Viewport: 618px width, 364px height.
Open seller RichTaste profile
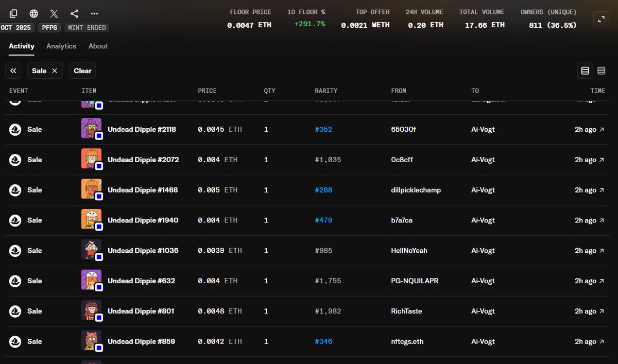[x=406, y=311]
